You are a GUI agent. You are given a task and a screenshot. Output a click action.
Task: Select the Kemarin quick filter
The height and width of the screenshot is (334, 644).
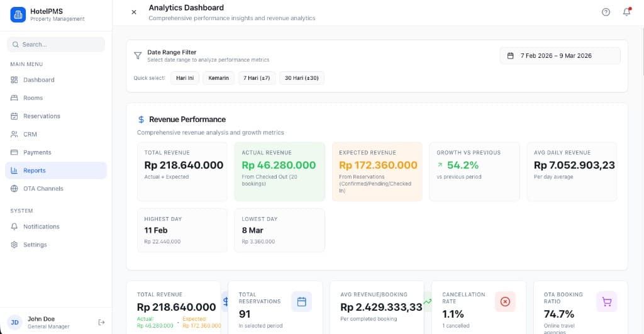click(x=218, y=78)
